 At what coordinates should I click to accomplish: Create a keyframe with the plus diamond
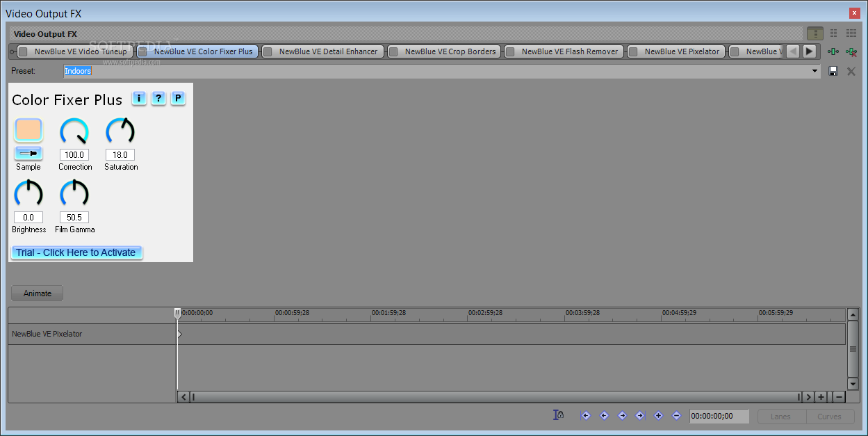[658, 416]
